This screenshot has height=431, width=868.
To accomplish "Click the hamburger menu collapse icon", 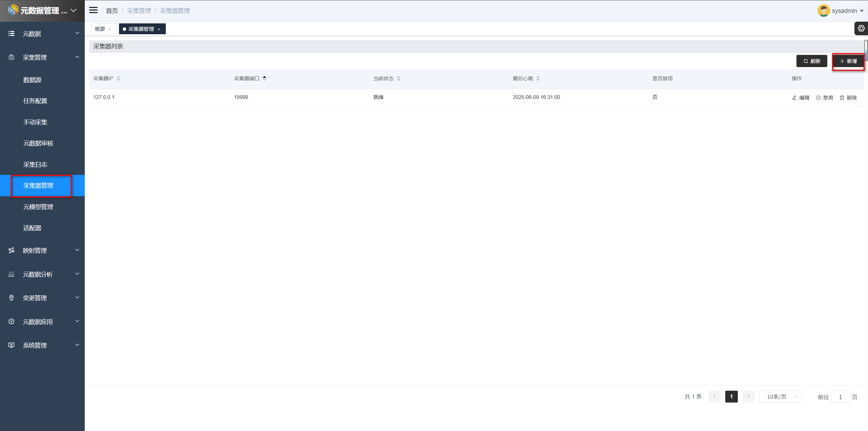I will [x=93, y=10].
